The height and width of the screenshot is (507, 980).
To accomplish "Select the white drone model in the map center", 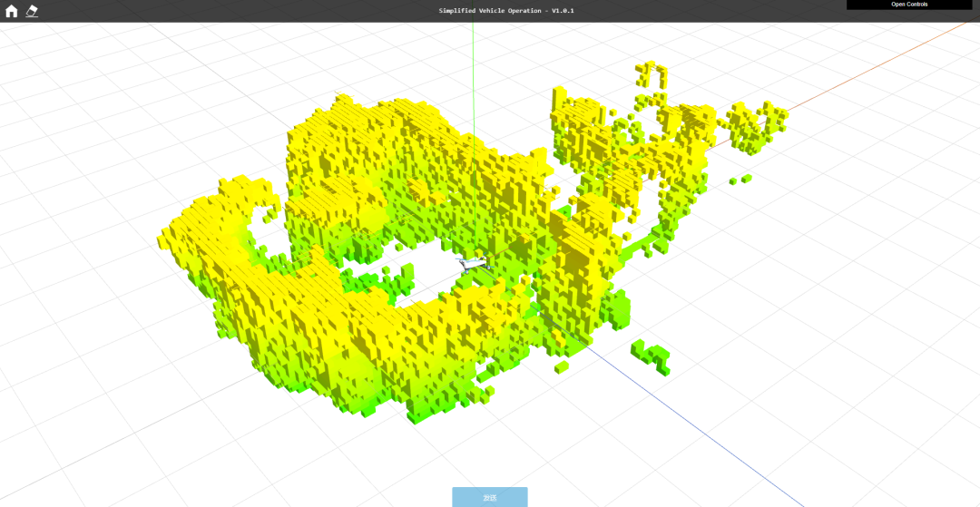I will click(473, 264).
